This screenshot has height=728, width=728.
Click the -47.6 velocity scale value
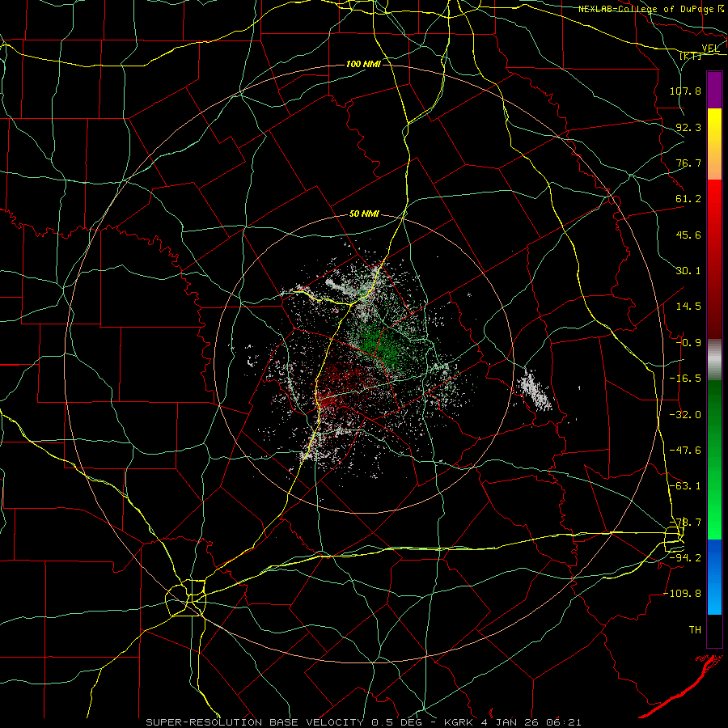(x=685, y=451)
